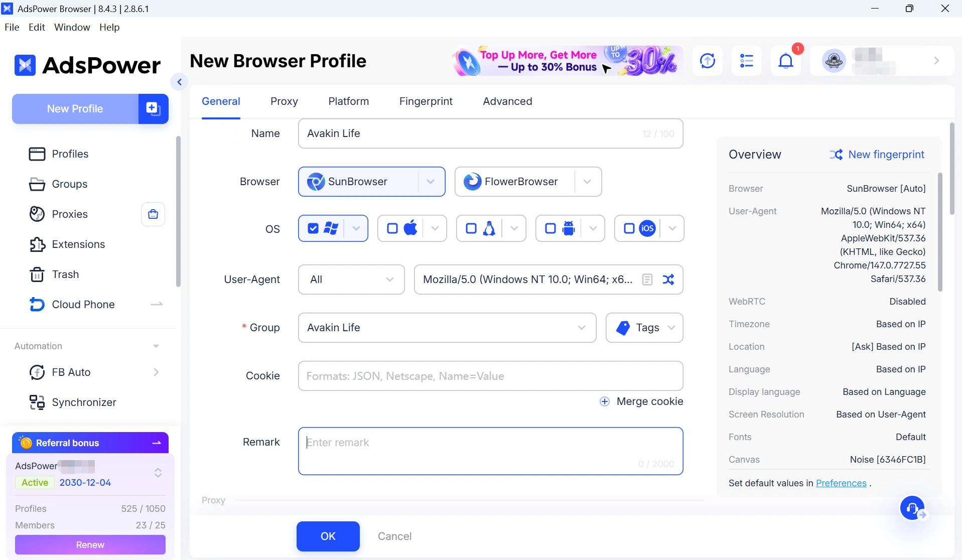Expand the iOS version dropdown
This screenshot has width=962, height=560.
pos(672,229)
